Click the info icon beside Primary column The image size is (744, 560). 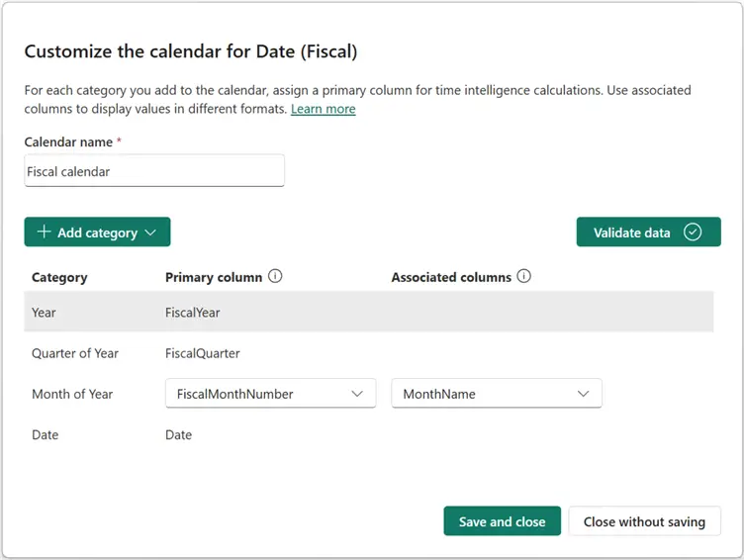tap(275, 277)
